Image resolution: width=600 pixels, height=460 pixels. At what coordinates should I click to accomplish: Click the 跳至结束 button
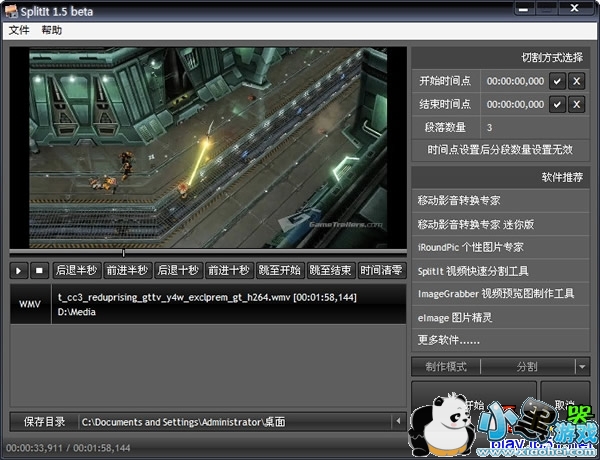pos(331,271)
